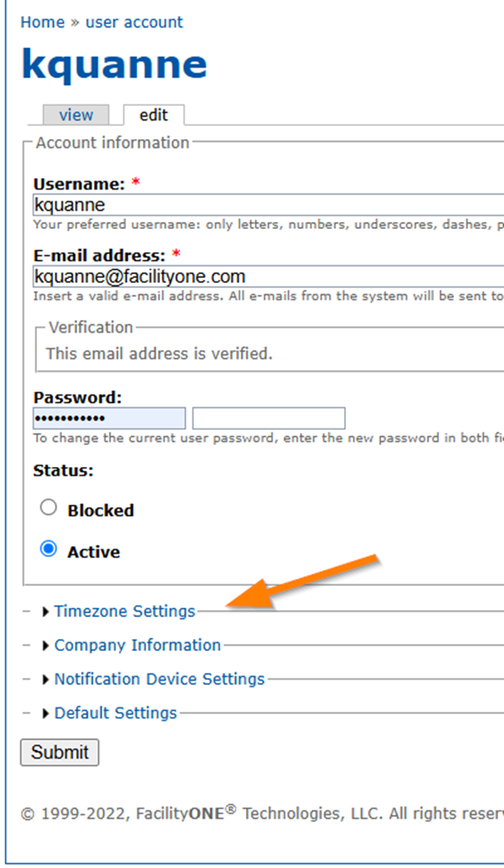
Task: Open the user account breadcrumb link
Action: (133, 22)
